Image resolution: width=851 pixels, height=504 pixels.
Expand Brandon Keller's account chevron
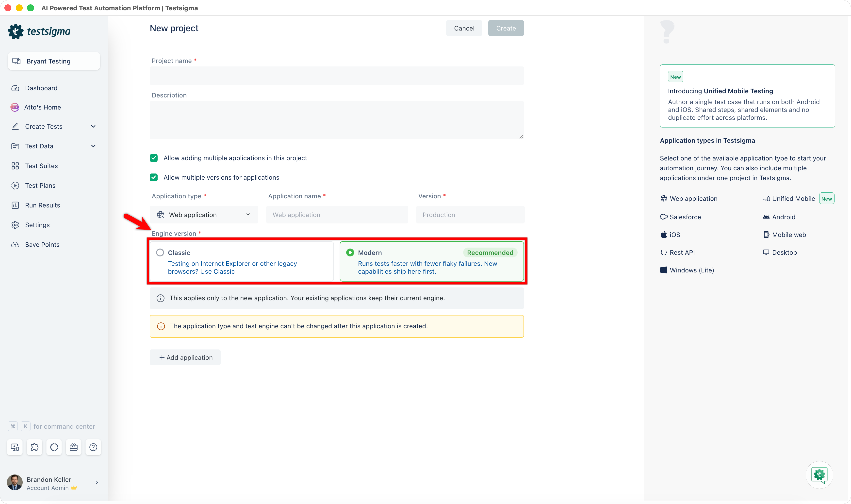click(97, 482)
